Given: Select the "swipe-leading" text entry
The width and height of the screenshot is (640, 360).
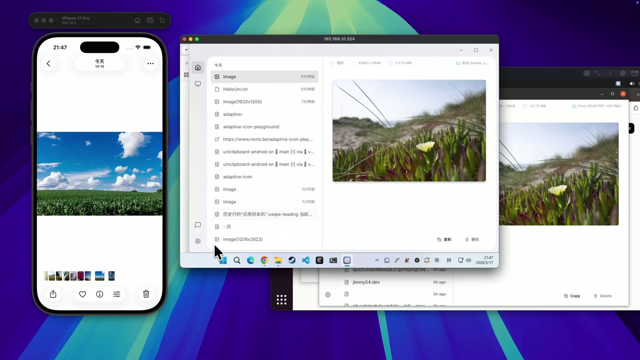Looking at the screenshot, I should click(x=264, y=214).
